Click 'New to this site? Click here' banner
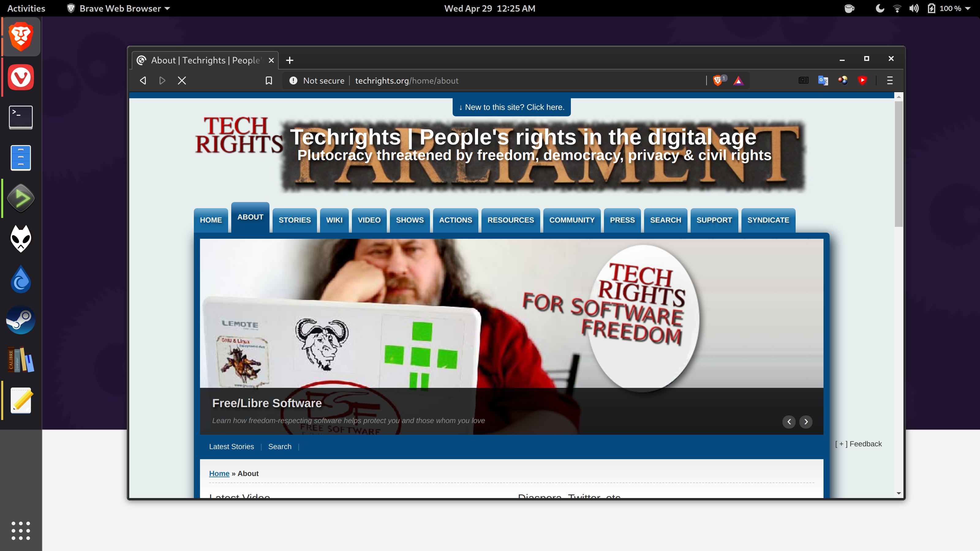This screenshot has height=551, width=980. (x=511, y=107)
